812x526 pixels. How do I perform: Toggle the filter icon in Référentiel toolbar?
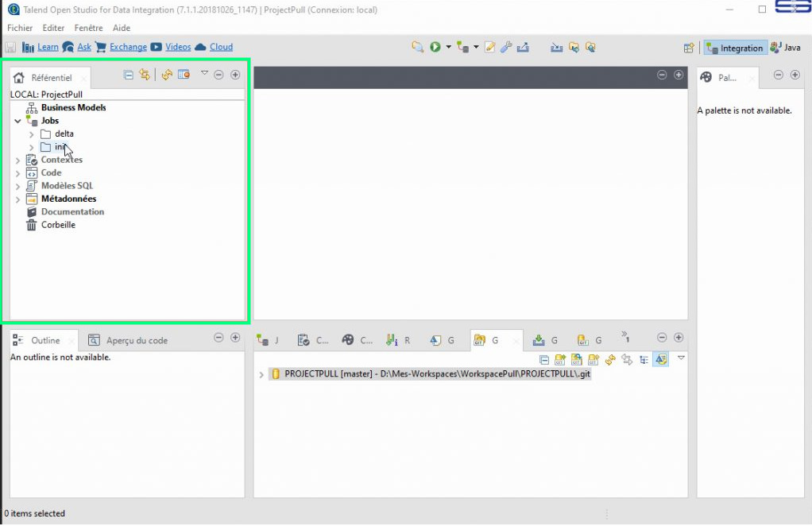pyautogui.click(x=184, y=75)
